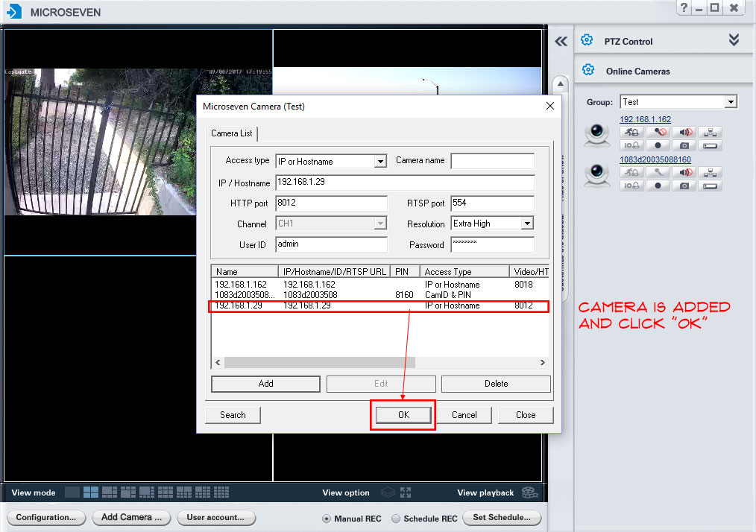Click the User ID field showing admin

coord(331,244)
